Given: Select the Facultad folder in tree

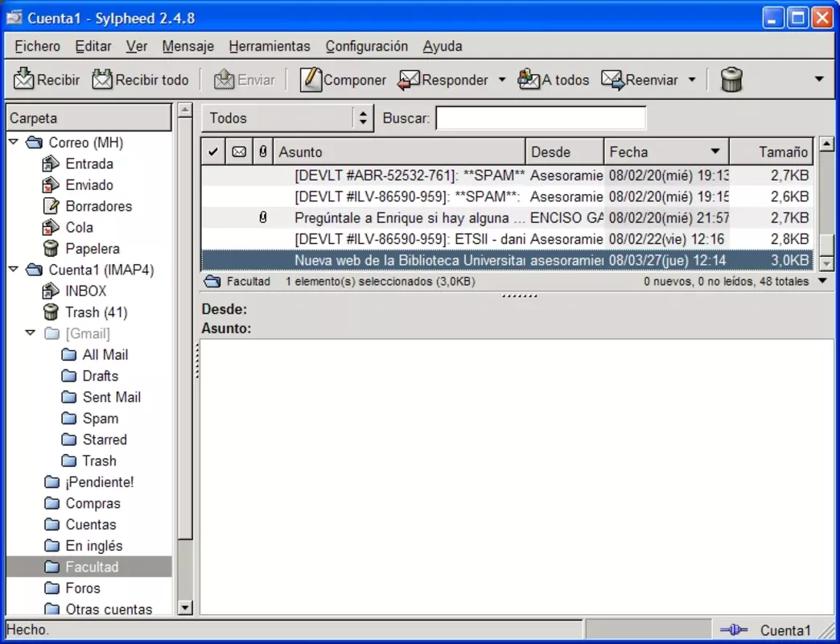Looking at the screenshot, I should (x=89, y=567).
